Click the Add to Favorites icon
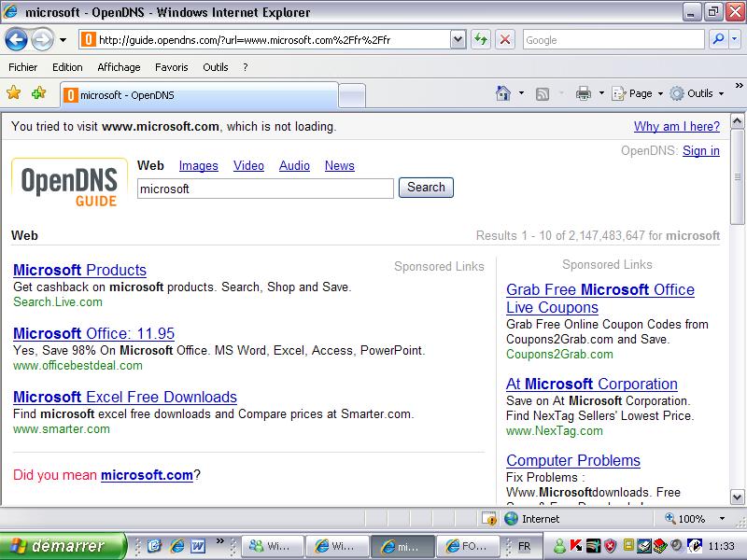The image size is (747, 560). (38, 92)
